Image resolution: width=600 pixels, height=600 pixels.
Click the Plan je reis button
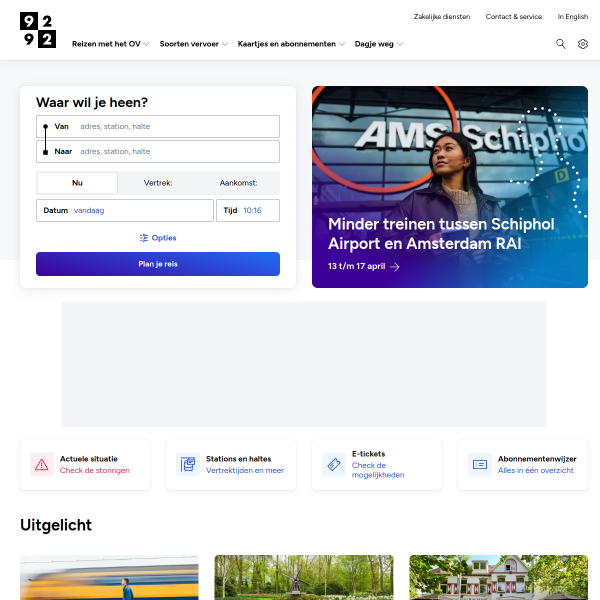pyautogui.click(x=158, y=264)
